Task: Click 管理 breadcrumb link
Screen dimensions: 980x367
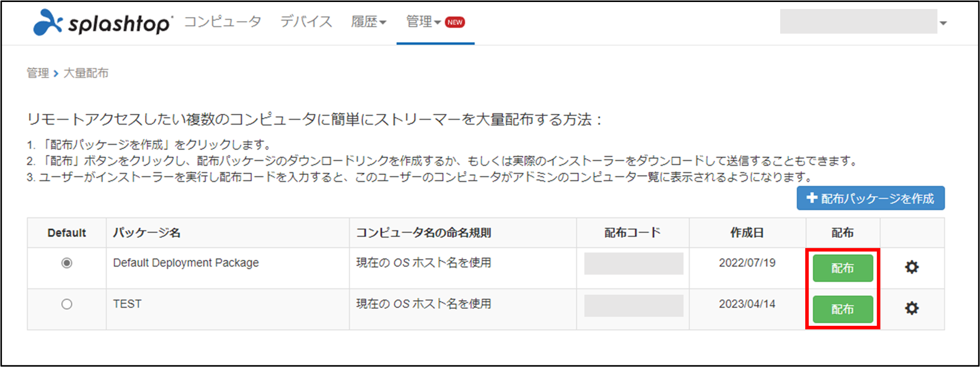Action: [38, 73]
